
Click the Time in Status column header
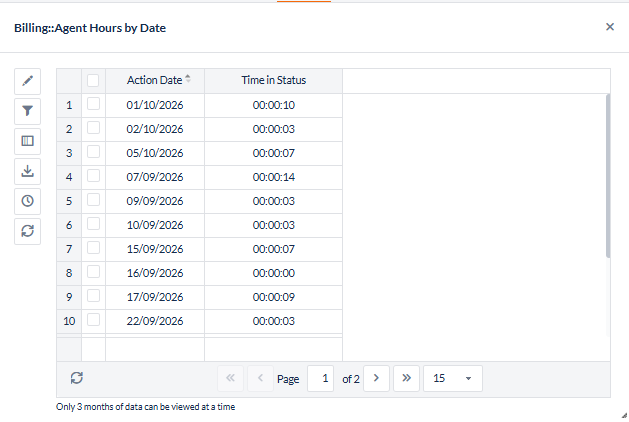pos(274,80)
